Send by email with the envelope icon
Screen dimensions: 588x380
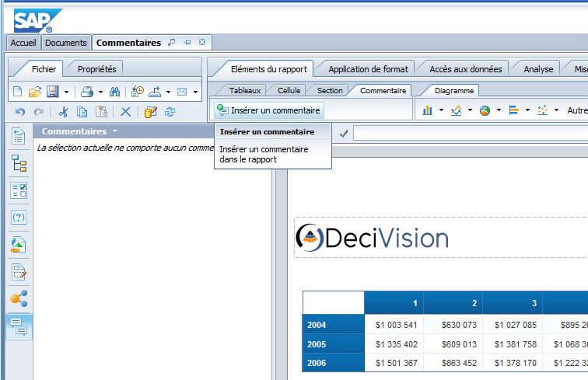coord(182,92)
